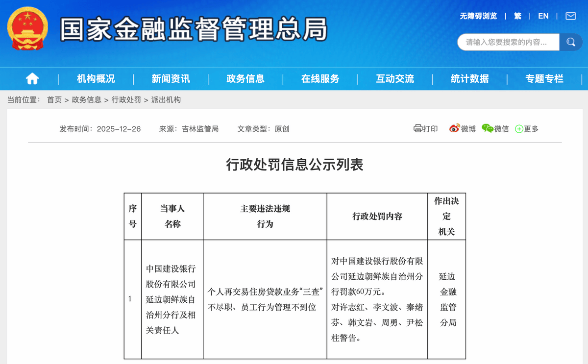Open the 机构概况 menu

tap(96, 79)
